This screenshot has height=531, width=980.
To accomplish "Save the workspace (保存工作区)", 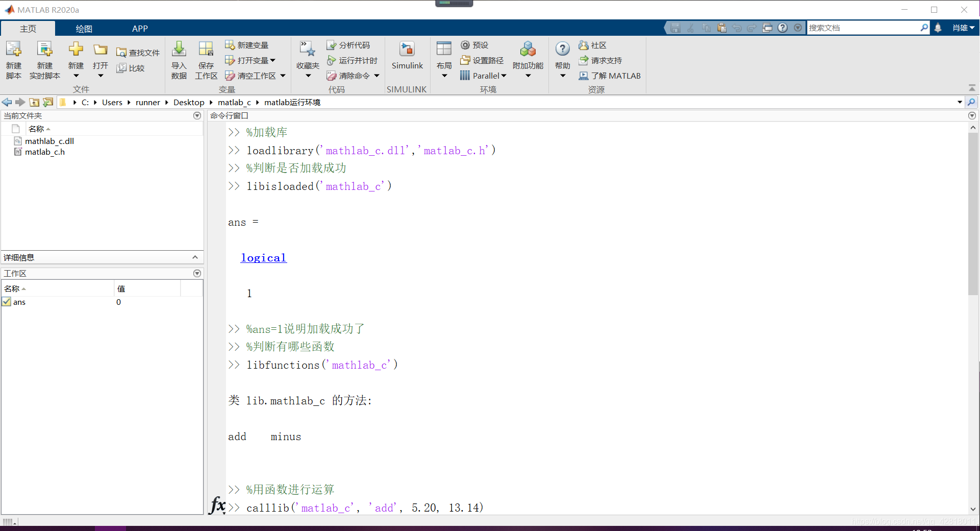I will tap(206, 59).
